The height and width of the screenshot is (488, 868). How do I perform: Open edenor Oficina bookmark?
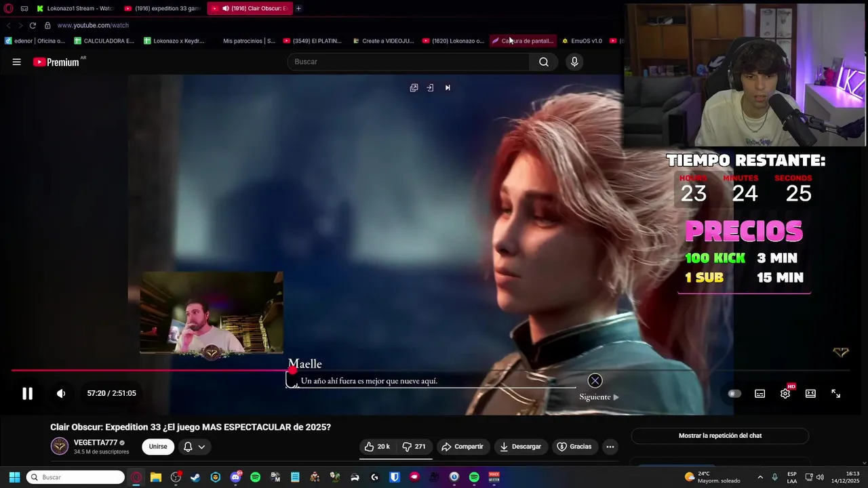(35, 41)
